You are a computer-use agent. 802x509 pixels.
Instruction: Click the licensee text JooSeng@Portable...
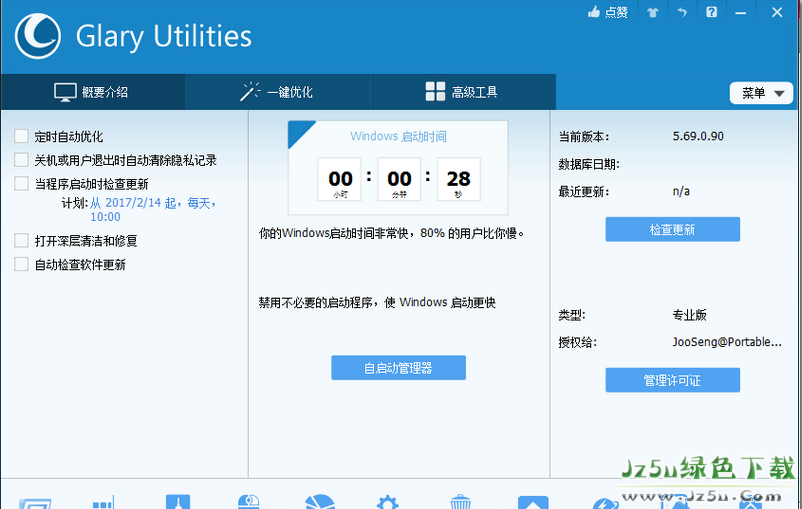coord(726,342)
